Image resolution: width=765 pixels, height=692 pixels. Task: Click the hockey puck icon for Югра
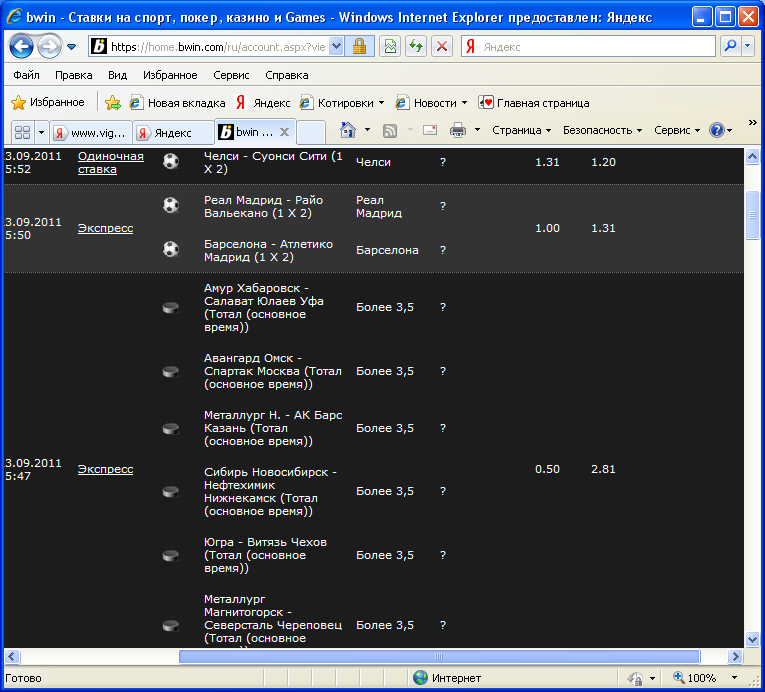pos(171,556)
